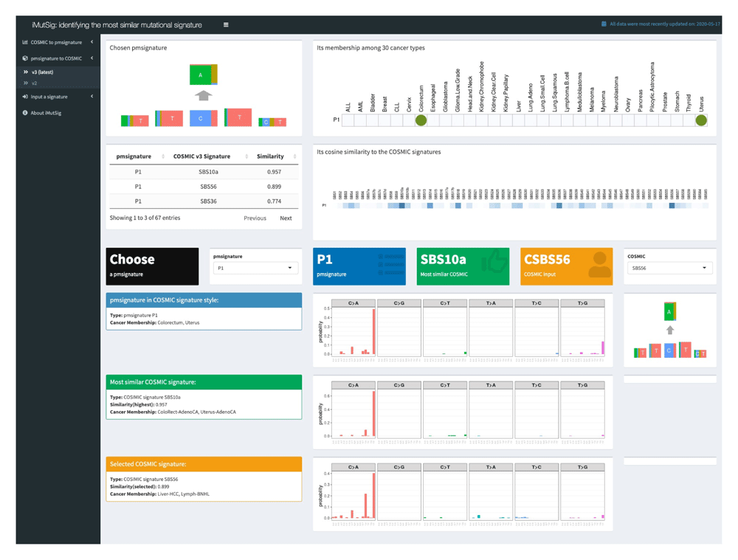Viewport: 738px width, 560px height.
Task: Click the chart icon beside COSMIC to pmsignature
Action: tap(25, 42)
